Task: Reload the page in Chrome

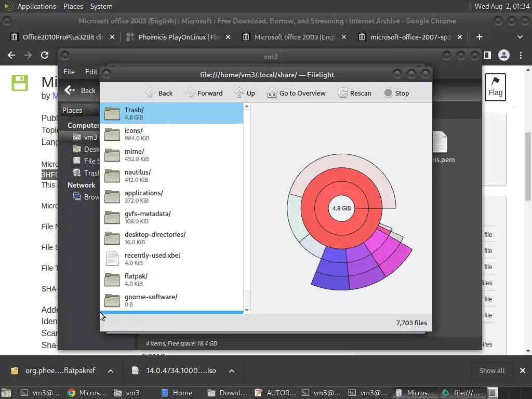Action: pyautogui.click(x=45, y=55)
